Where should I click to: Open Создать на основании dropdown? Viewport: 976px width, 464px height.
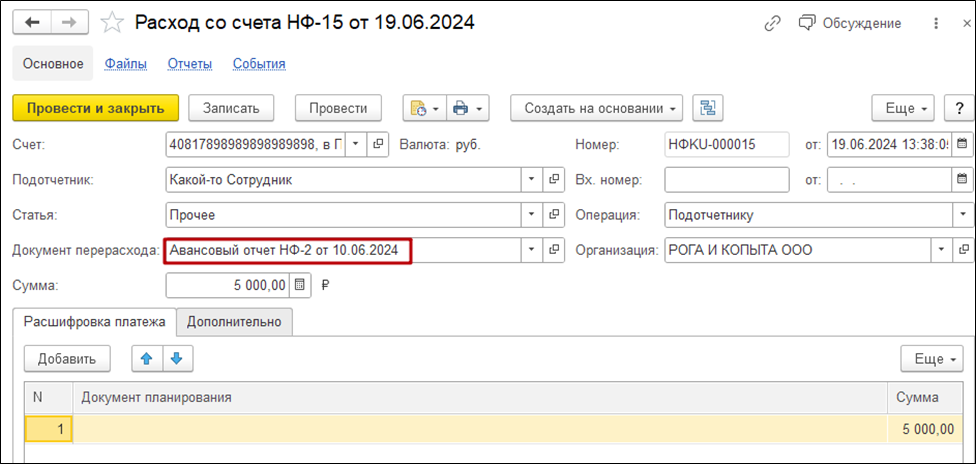(x=597, y=108)
